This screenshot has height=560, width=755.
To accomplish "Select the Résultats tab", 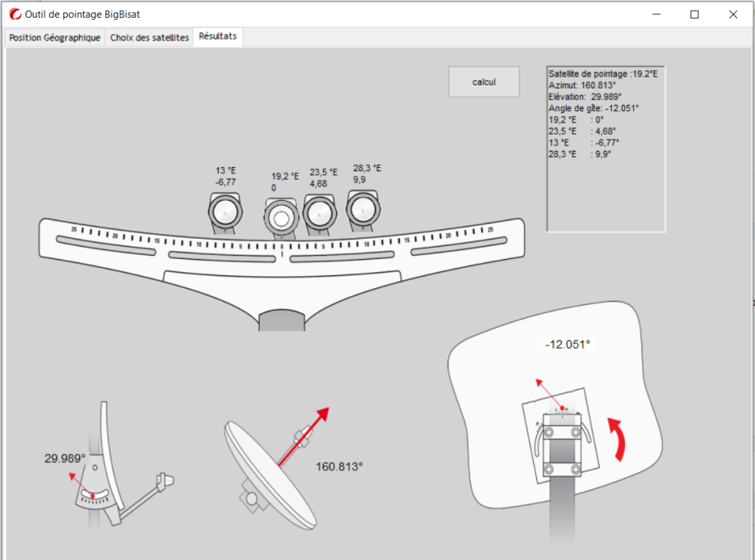I will 218,37.
